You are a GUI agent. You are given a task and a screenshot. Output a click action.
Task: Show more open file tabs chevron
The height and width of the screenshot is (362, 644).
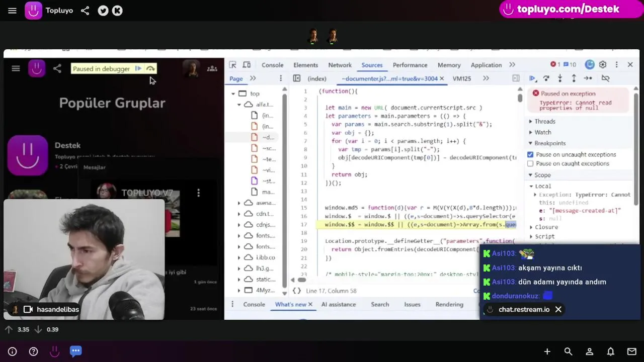[x=486, y=78]
